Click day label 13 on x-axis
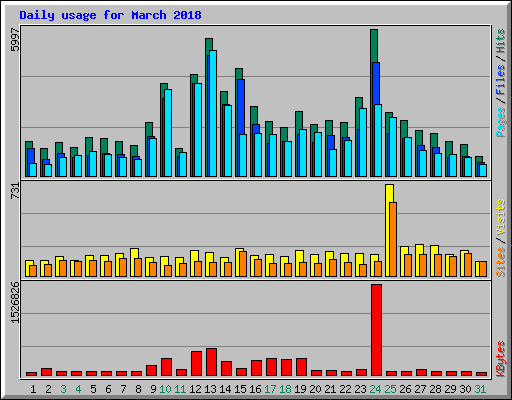Viewport: 512px width, 400px height. tap(210, 389)
